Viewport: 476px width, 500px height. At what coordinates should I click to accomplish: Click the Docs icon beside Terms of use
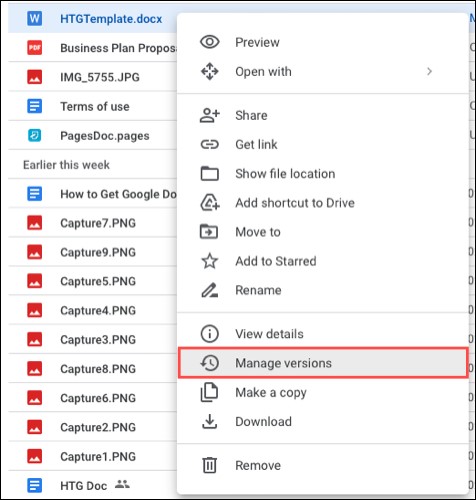click(x=34, y=106)
